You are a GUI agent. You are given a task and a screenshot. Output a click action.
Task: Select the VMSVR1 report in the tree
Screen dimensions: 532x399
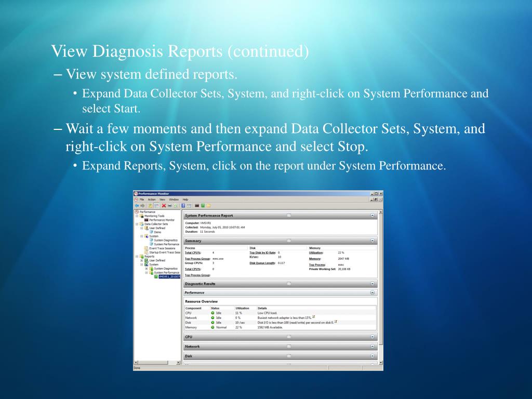click(169, 276)
